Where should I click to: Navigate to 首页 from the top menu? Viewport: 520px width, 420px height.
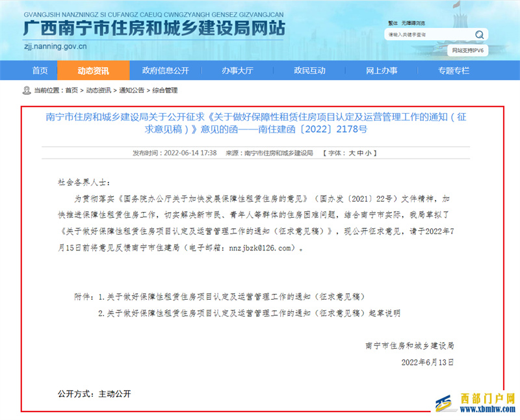click(39, 70)
